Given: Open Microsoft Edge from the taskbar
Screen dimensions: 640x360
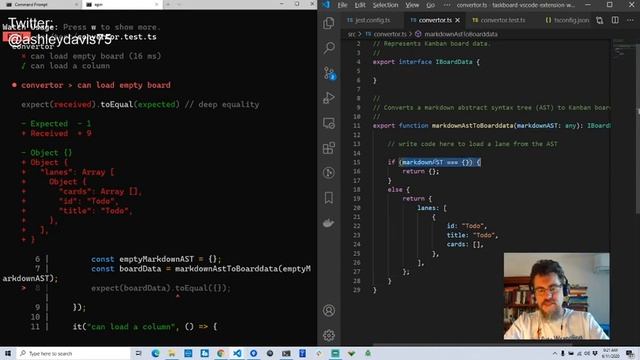Looking at the screenshot, I should click(156, 353).
